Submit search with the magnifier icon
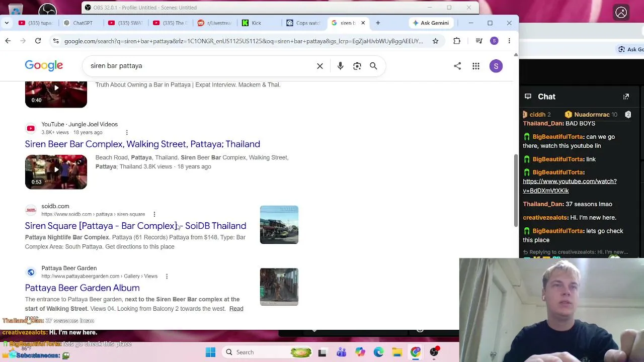This screenshot has height=362, width=644. click(x=373, y=66)
